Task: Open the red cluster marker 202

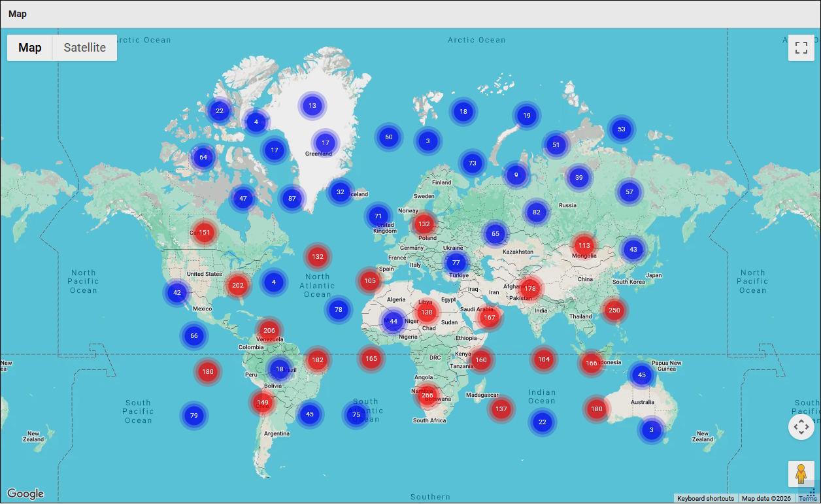Action: point(238,285)
